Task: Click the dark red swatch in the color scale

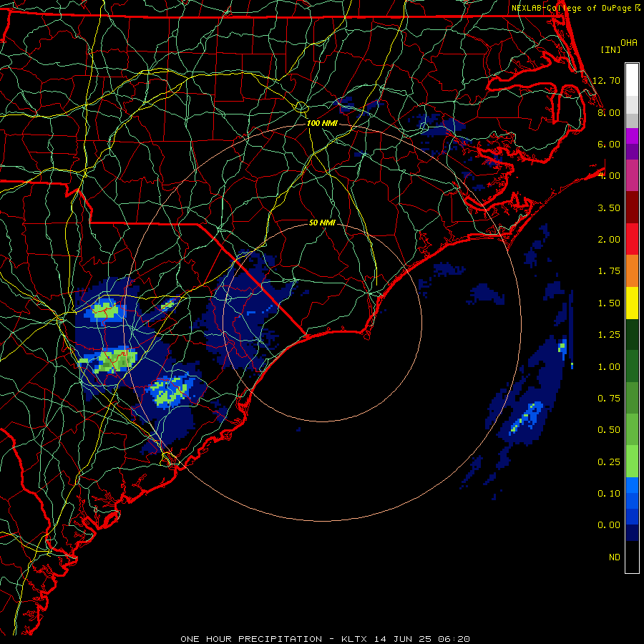Action: point(632,208)
